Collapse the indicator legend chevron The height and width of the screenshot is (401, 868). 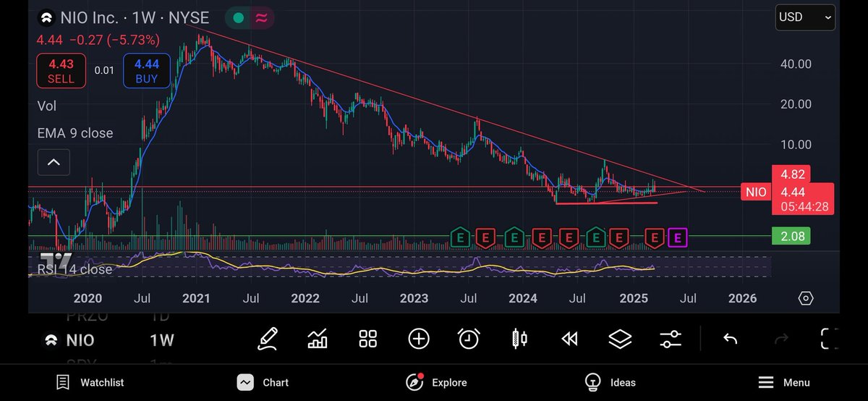click(54, 162)
